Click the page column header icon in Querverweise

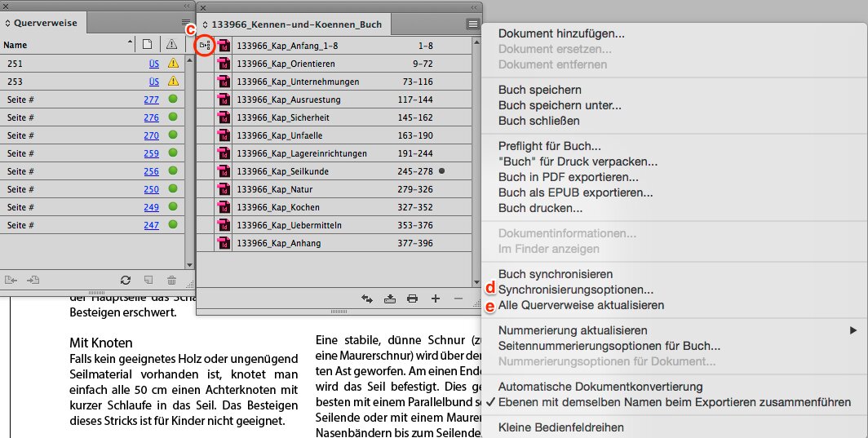pyautogui.click(x=147, y=44)
